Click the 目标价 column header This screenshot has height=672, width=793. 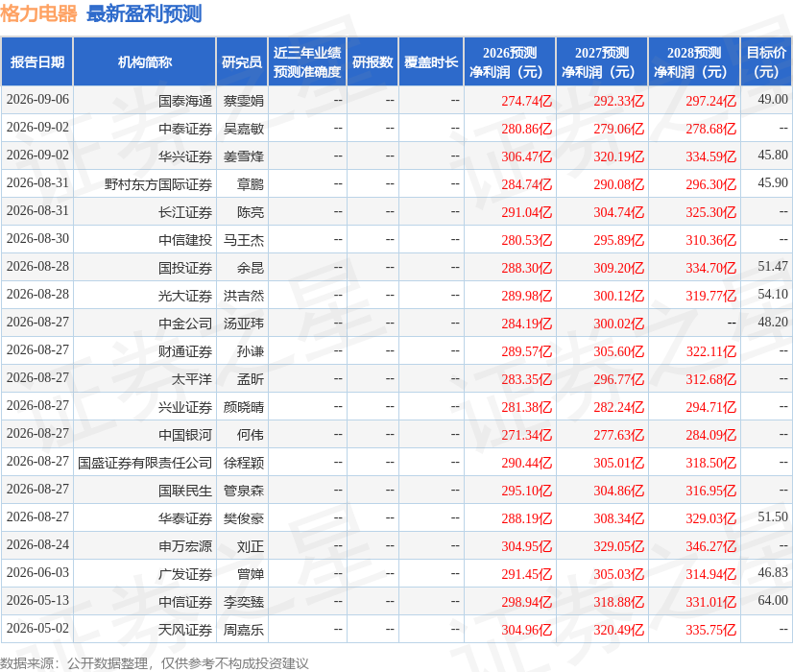(766, 61)
